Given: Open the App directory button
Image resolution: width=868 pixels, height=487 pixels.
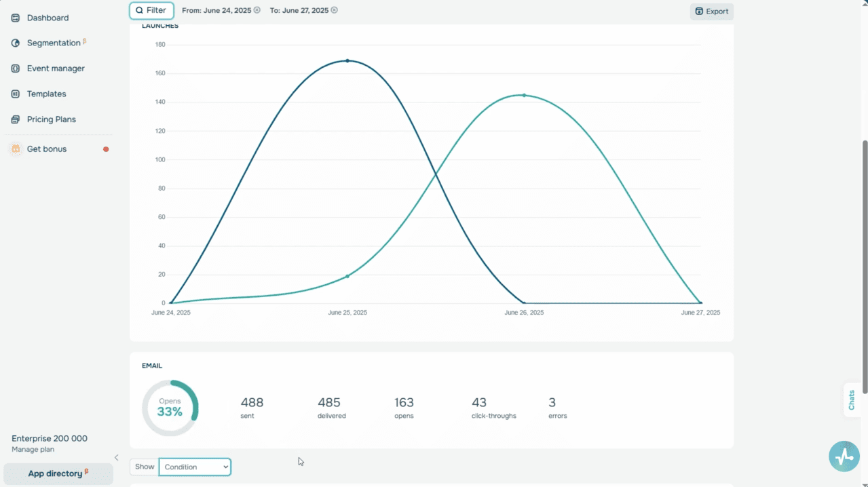Looking at the screenshot, I should [x=58, y=473].
